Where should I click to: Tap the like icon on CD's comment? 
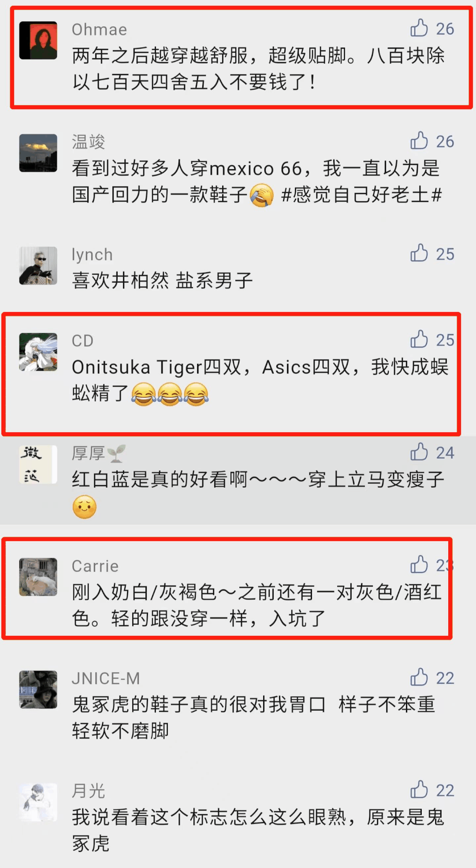click(x=419, y=340)
